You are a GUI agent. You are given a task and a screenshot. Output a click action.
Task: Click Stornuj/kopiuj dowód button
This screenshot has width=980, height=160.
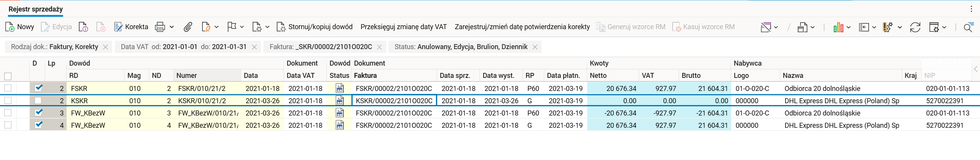click(x=315, y=27)
